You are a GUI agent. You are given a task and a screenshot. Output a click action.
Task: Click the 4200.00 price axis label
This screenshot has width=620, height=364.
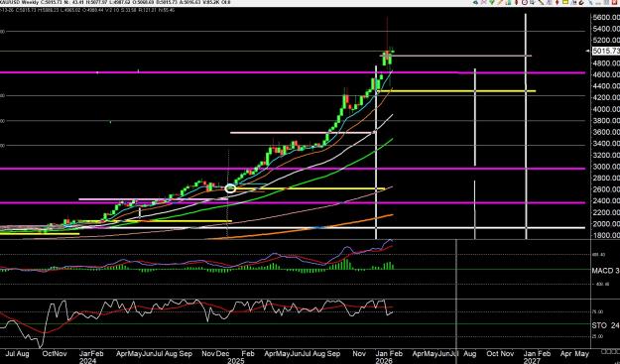coord(606,97)
